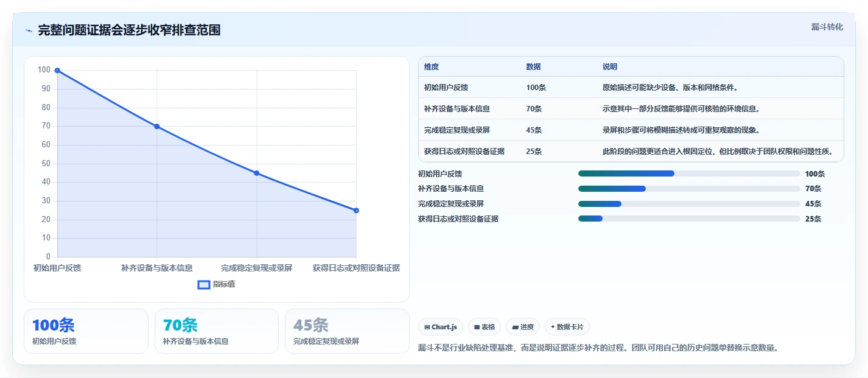Click the 完成稳定复现或录屏 progress bar
Image resolution: width=868 pixels, height=378 pixels.
tap(689, 204)
